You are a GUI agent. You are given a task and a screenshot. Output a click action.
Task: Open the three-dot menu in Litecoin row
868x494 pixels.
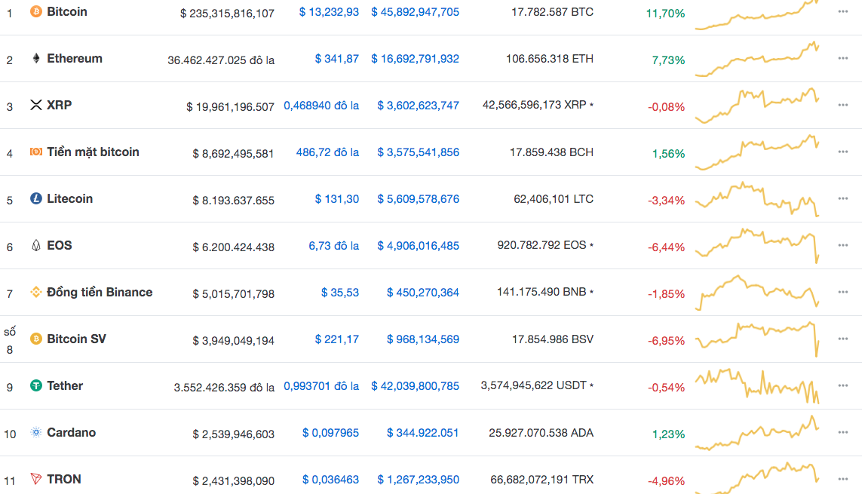point(843,198)
